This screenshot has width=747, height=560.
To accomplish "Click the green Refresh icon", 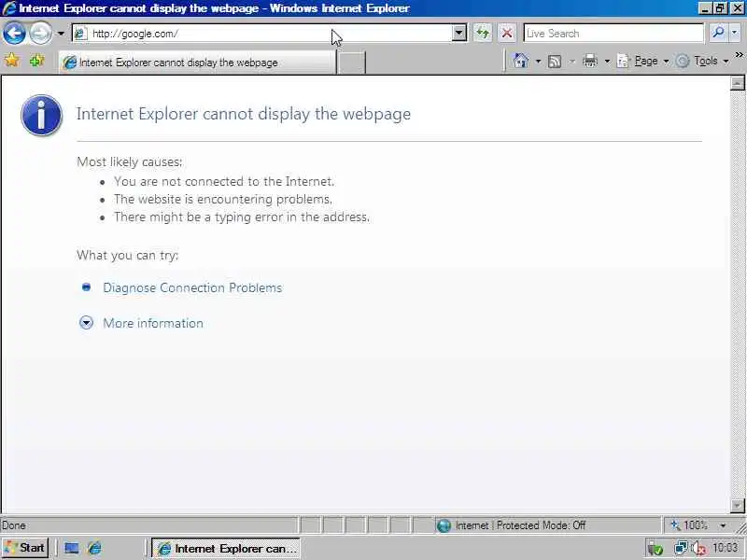I will click(x=483, y=34).
